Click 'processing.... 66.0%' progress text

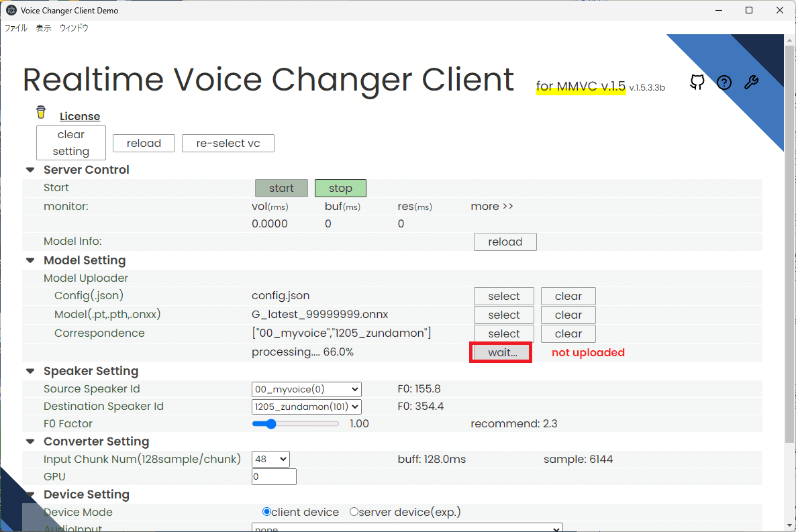point(303,352)
